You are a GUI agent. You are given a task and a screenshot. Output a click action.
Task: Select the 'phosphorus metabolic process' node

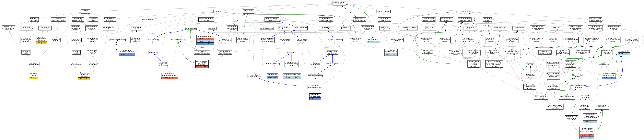(410, 28)
